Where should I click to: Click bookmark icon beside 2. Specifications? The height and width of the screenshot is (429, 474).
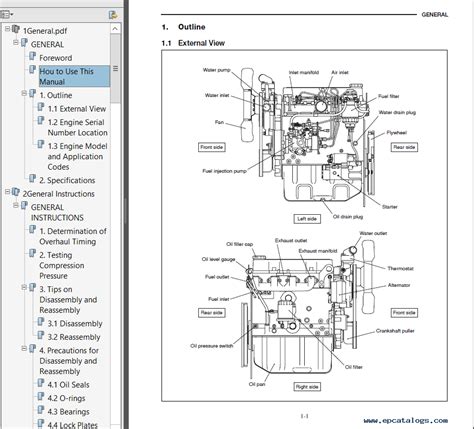[32, 179]
